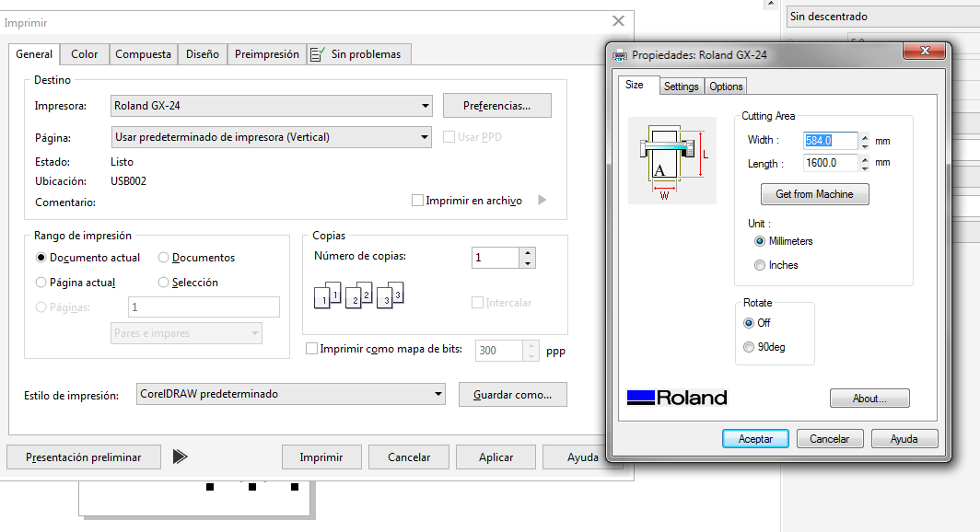This screenshot has width=980, height=532.
Task: Click Cancelar in the Imprimir dialog
Action: (409, 457)
